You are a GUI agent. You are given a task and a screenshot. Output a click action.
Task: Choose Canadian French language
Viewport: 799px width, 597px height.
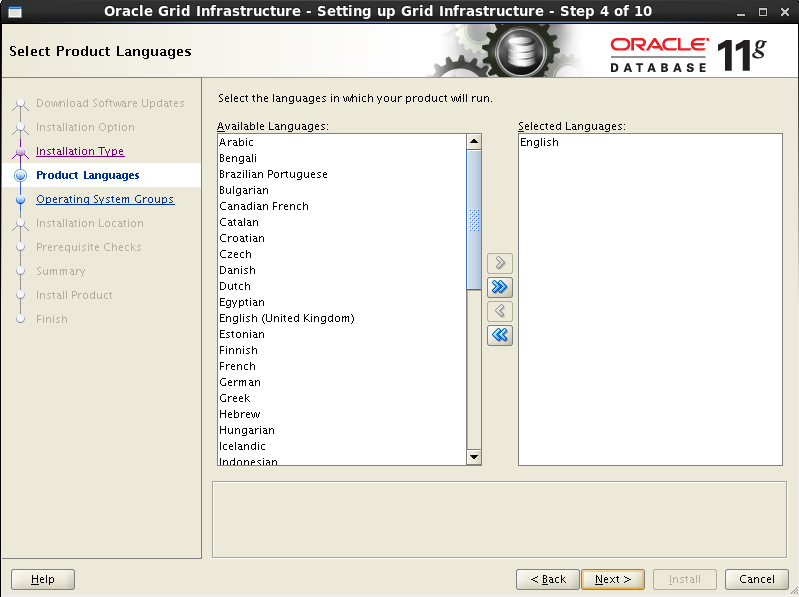(x=341, y=206)
